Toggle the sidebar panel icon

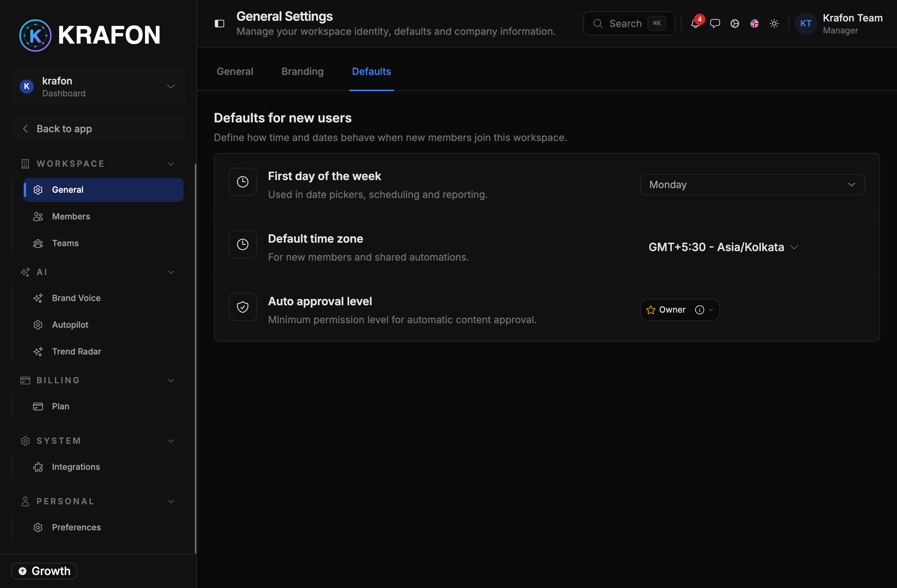click(x=220, y=24)
